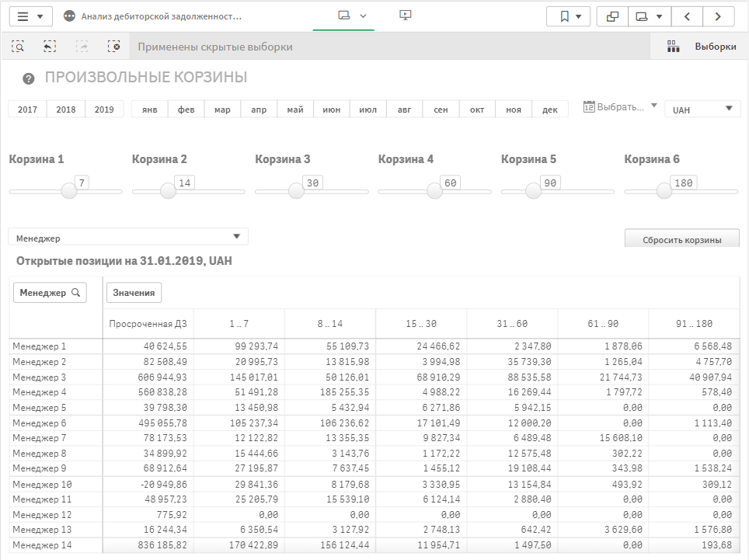Image resolution: width=749 pixels, height=560 pixels.
Task: Open the UAH currency dropdown
Action: click(702, 109)
